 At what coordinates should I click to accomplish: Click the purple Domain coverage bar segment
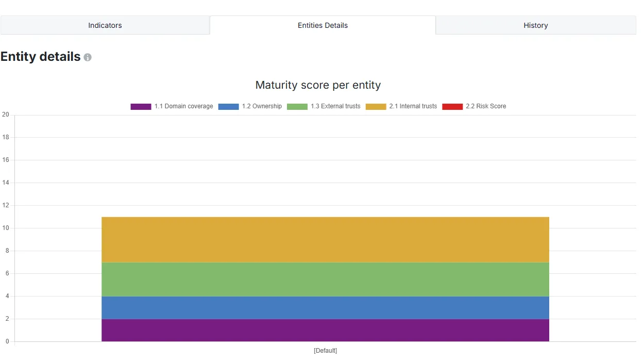click(325, 330)
